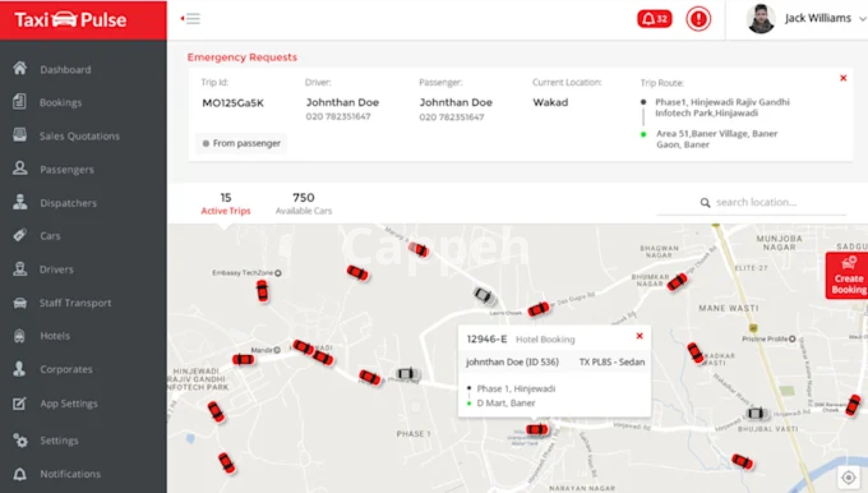The image size is (868, 493).
Task: Select the From passenger tag
Action: point(241,143)
